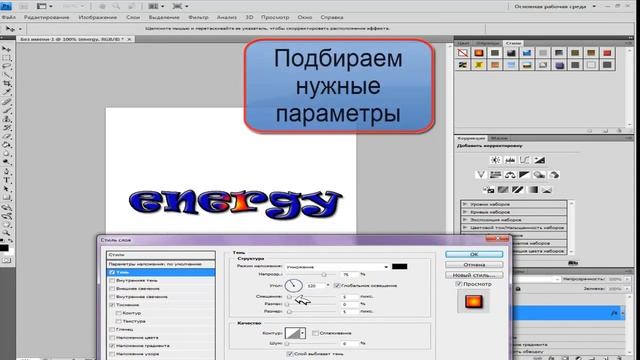Uncheck the Тень effect checkbox

(112, 272)
